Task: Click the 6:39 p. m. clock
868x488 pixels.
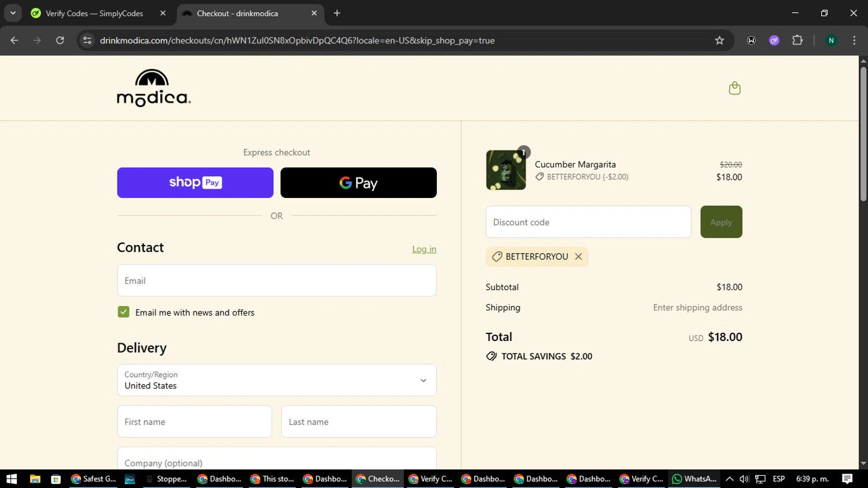Action: point(812,479)
